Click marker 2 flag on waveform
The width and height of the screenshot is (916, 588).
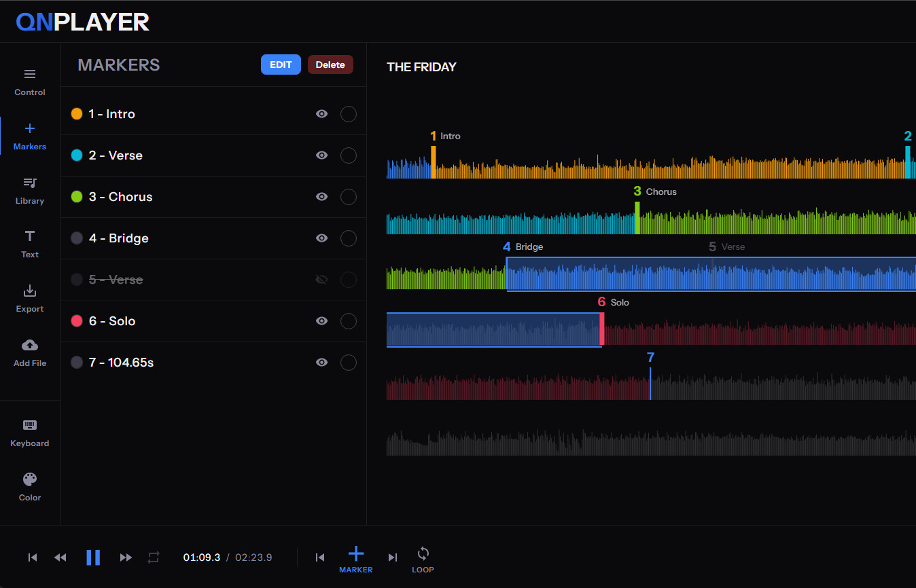click(x=908, y=155)
